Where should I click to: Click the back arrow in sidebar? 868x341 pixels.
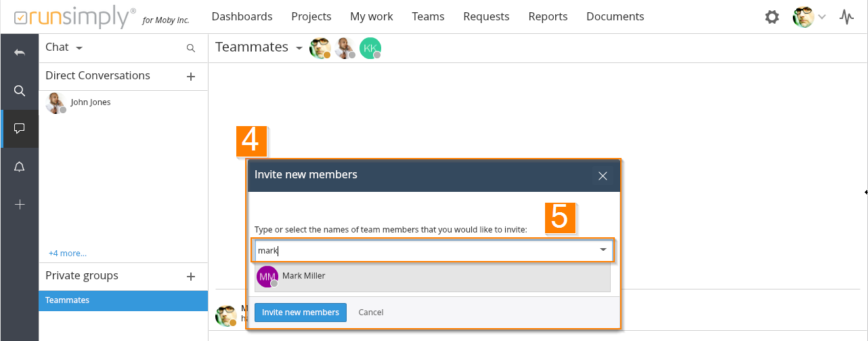point(20,53)
